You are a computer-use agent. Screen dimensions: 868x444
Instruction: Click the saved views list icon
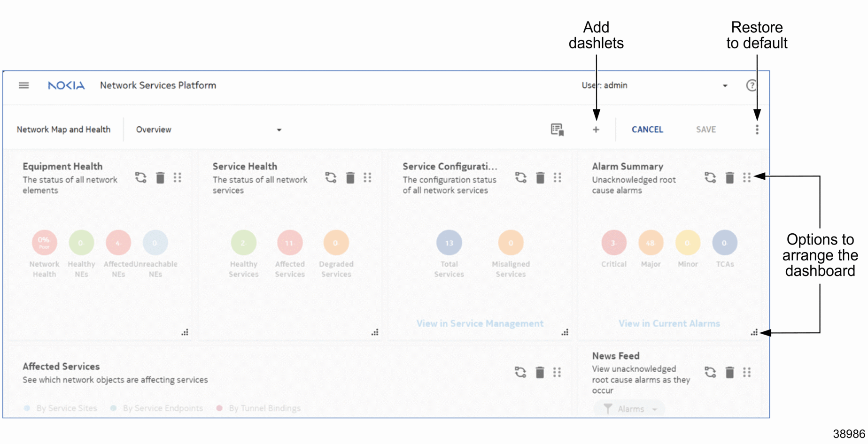[x=557, y=130]
